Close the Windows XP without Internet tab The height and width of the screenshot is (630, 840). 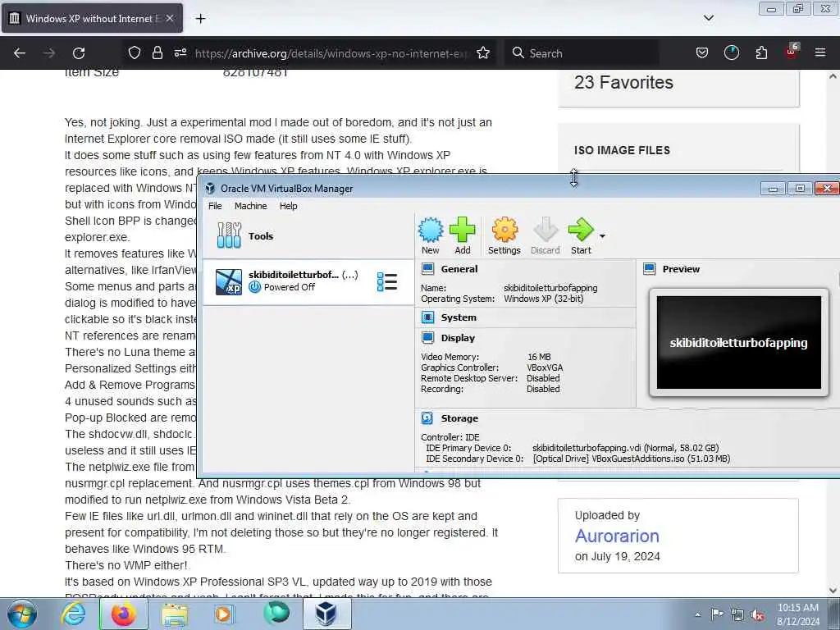click(170, 18)
